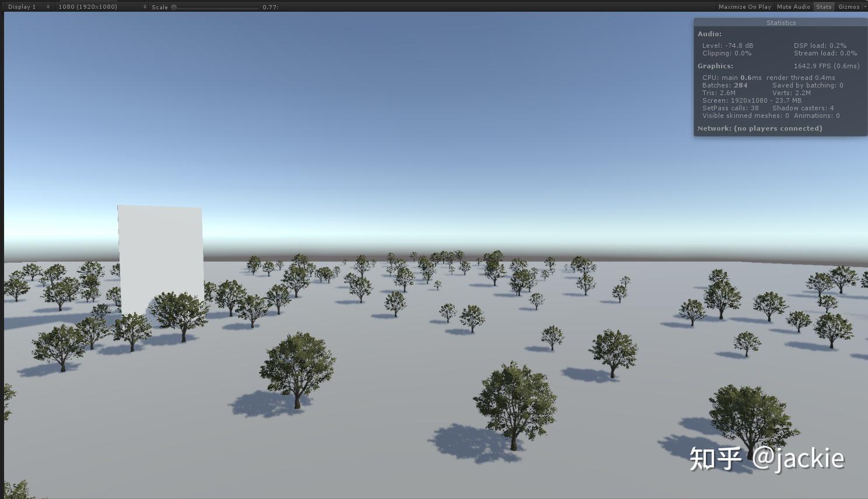Enable Mute Audio

[x=793, y=6]
